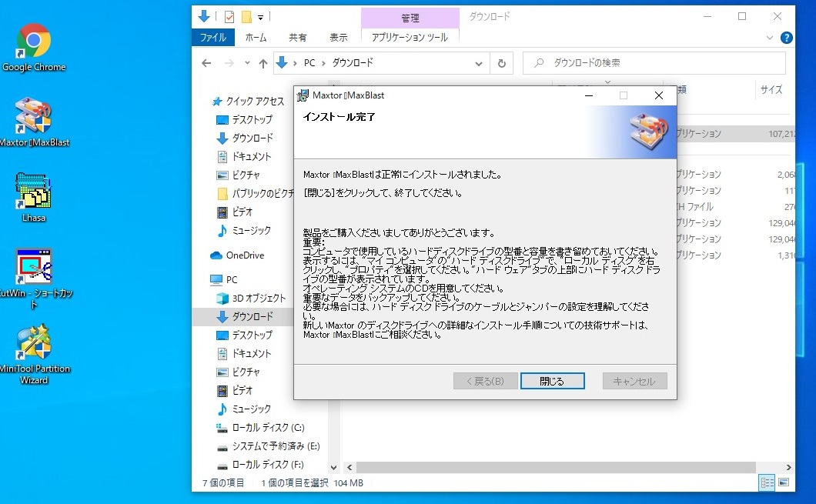Open Lhasa desktop shortcut
This screenshot has width=816, height=504.
(x=34, y=198)
